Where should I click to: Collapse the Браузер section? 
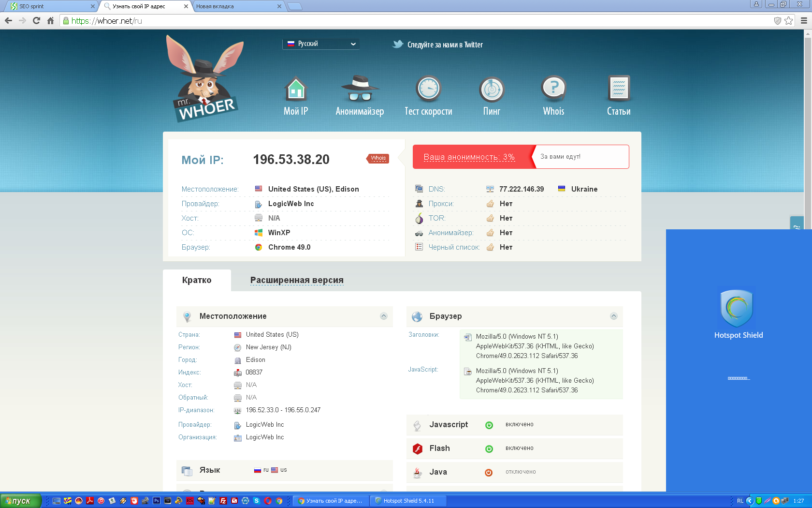point(614,316)
